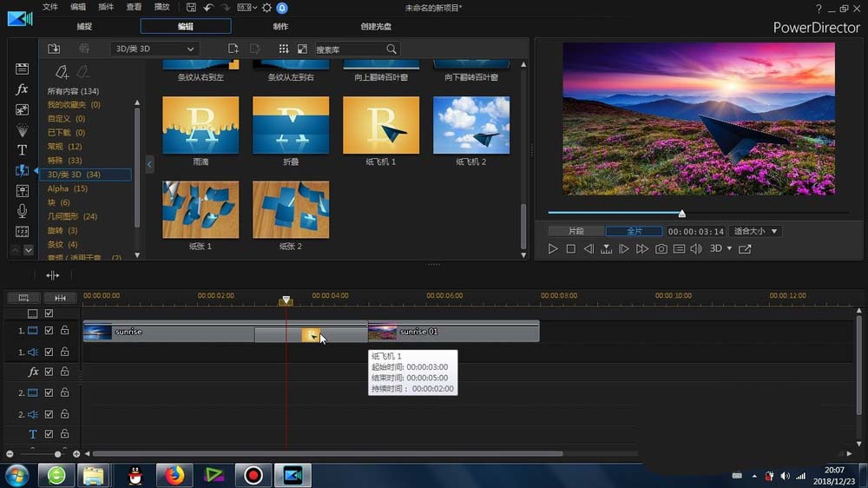Click the Play button in preview
The height and width of the screenshot is (488, 868).
[x=553, y=249]
